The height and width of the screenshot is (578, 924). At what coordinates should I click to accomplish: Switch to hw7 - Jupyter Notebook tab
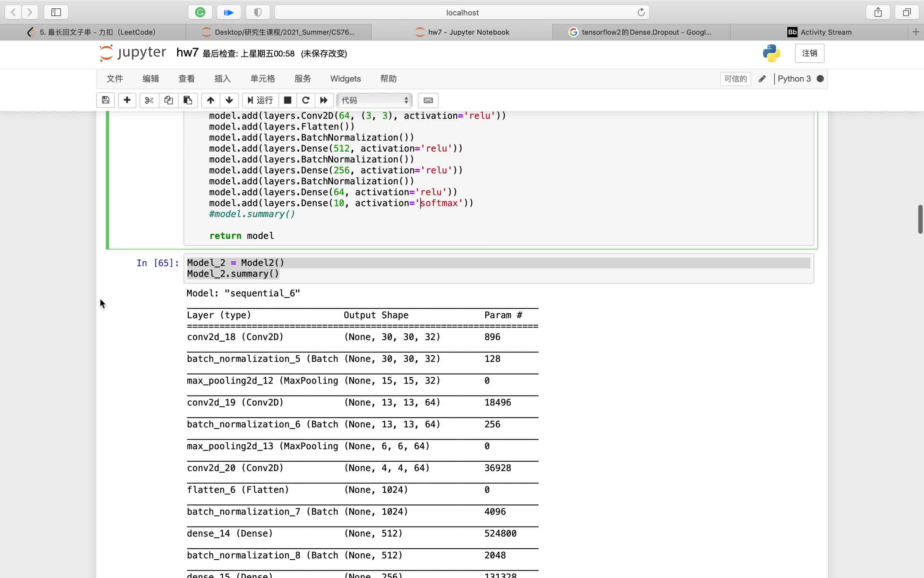(x=462, y=32)
